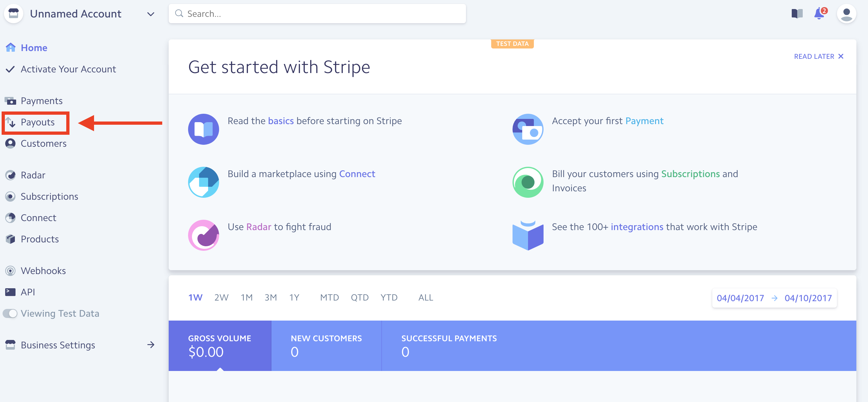Follow the green Subscriptions link
The width and height of the screenshot is (868, 402).
pos(690,174)
